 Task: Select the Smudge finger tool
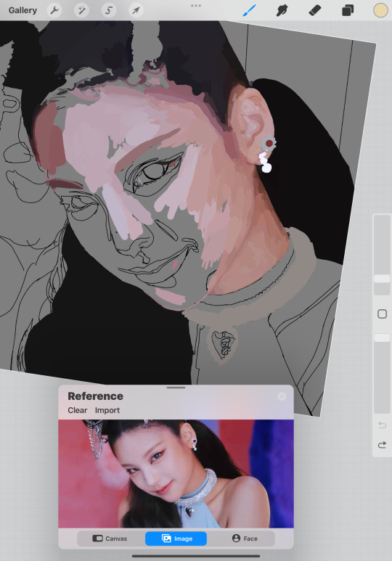tap(282, 10)
